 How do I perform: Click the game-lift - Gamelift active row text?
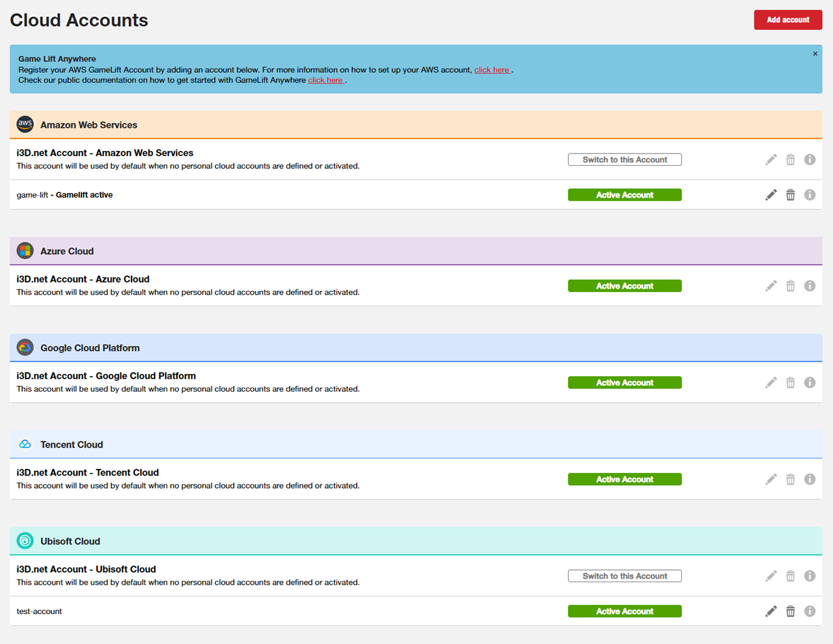click(x=64, y=195)
